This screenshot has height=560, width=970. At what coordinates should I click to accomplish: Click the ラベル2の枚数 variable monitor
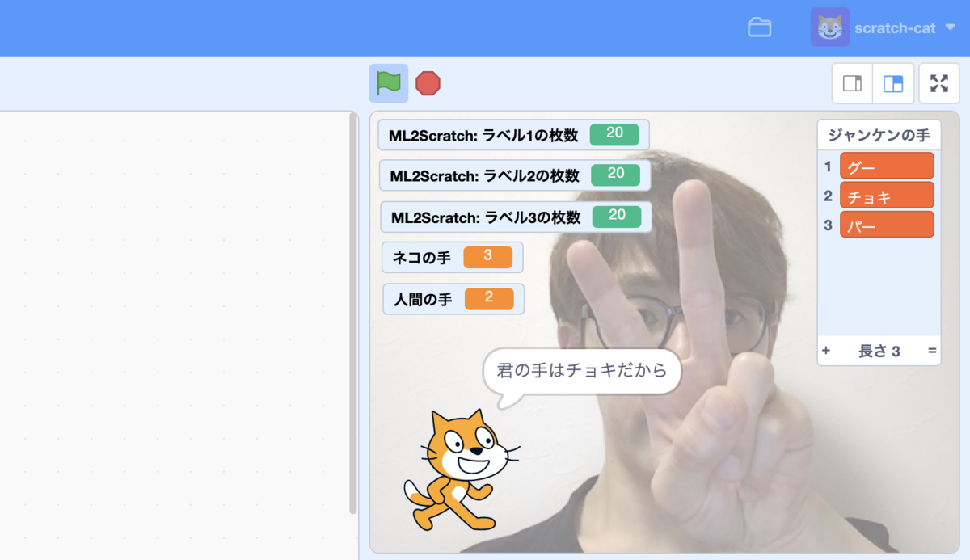515,175
